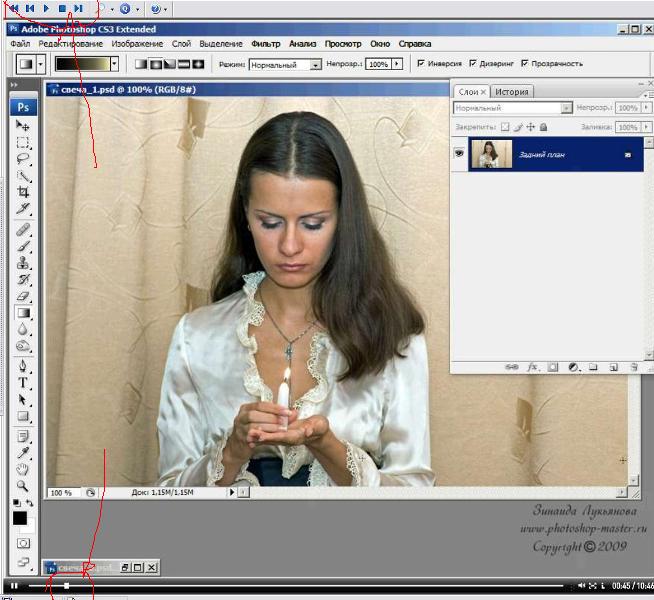Add a layer mask in Layers panel
The image size is (654, 600).
coord(553,367)
